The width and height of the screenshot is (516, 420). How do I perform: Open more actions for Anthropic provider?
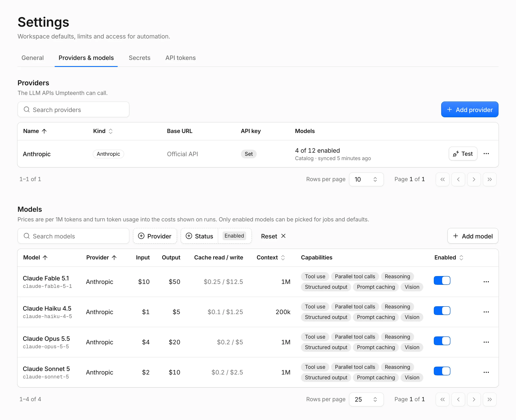(x=486, y=154)
